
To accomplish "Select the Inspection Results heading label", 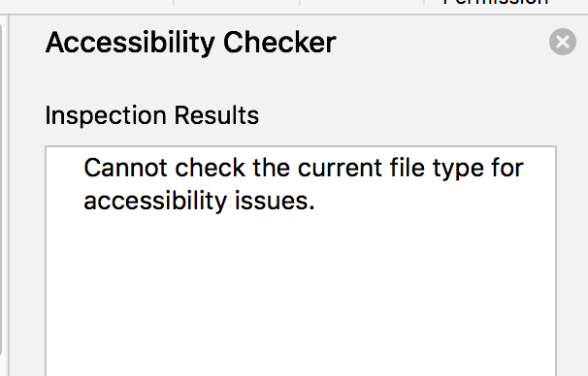I will point(152,115).
